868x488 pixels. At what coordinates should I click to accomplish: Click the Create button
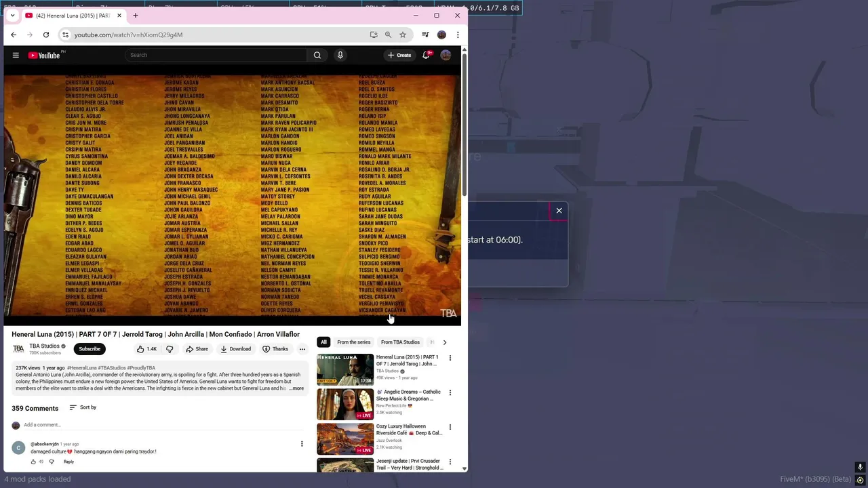[x=399, y=55]
